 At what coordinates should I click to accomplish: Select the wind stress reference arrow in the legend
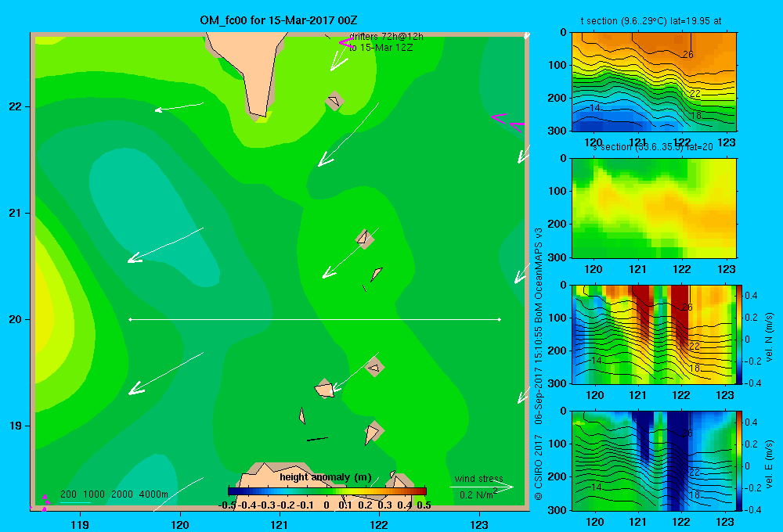point(482,487)
